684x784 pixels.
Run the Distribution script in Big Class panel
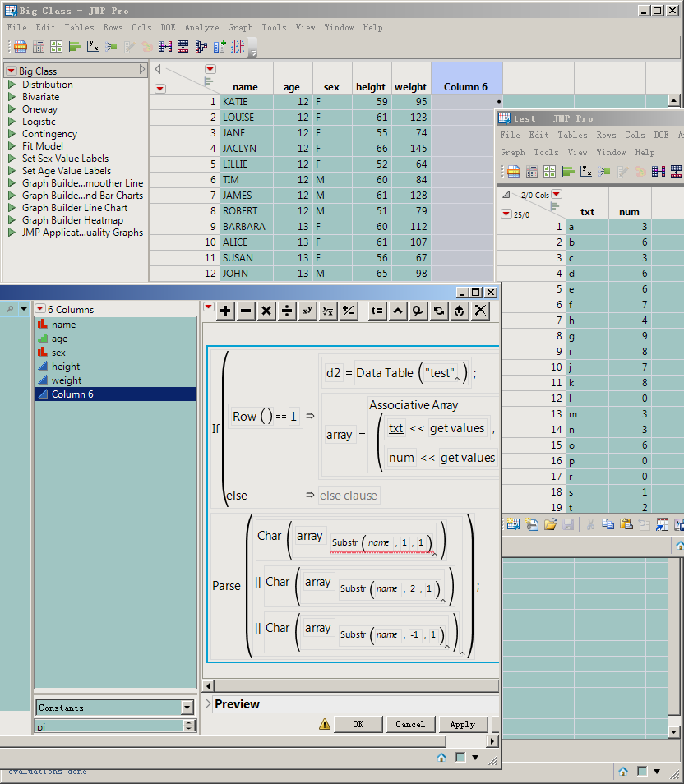(12, 85)
